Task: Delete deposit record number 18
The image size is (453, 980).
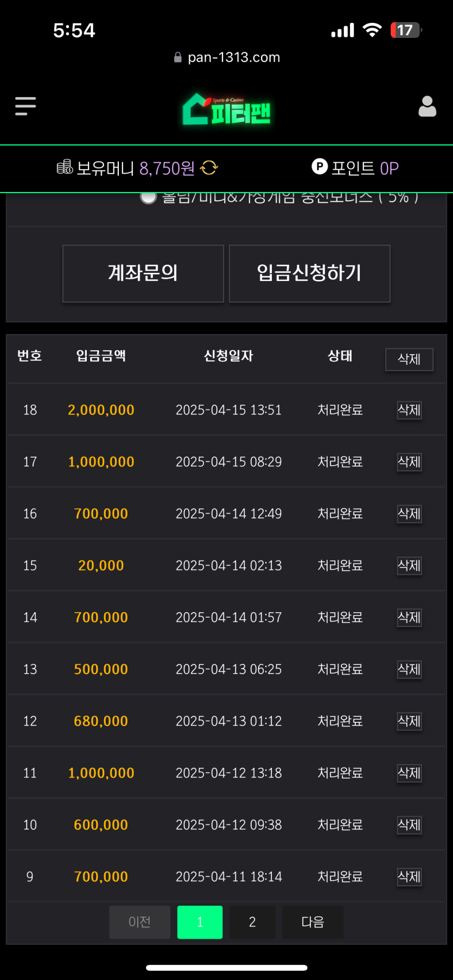Action: coord(409,410)
